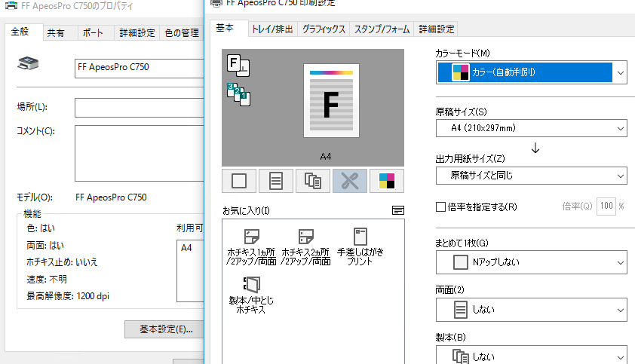Screen dimensions: 635x364
Task: Switch to 詳細設定 tab in print settings
Action: point(436,29)
